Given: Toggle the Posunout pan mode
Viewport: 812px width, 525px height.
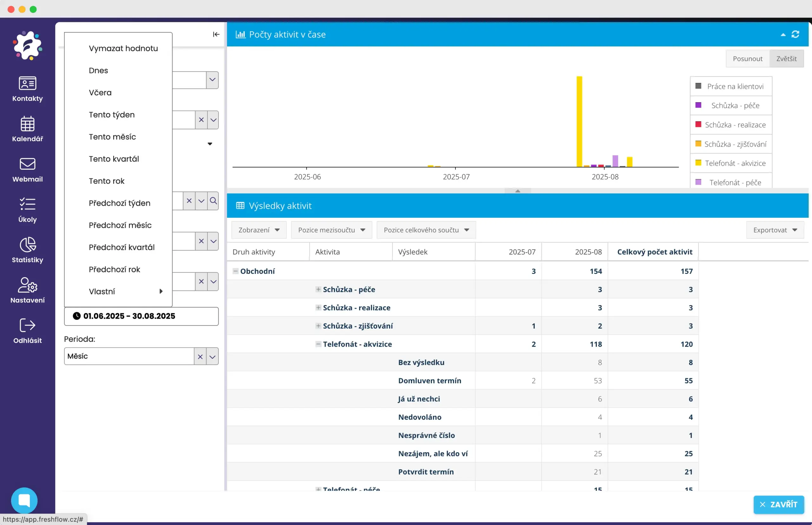Looking at the screenshot, I should point(747,59).
